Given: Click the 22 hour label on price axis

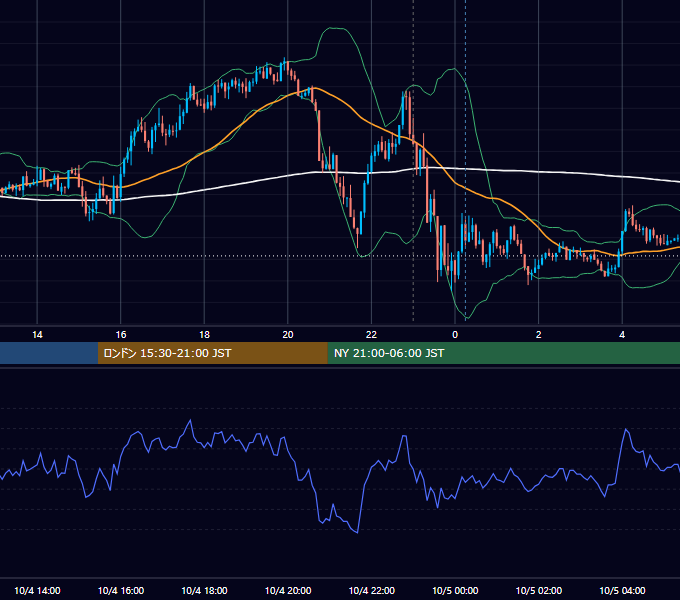Looking at the screenshot, I should click(x=371, y=335).
